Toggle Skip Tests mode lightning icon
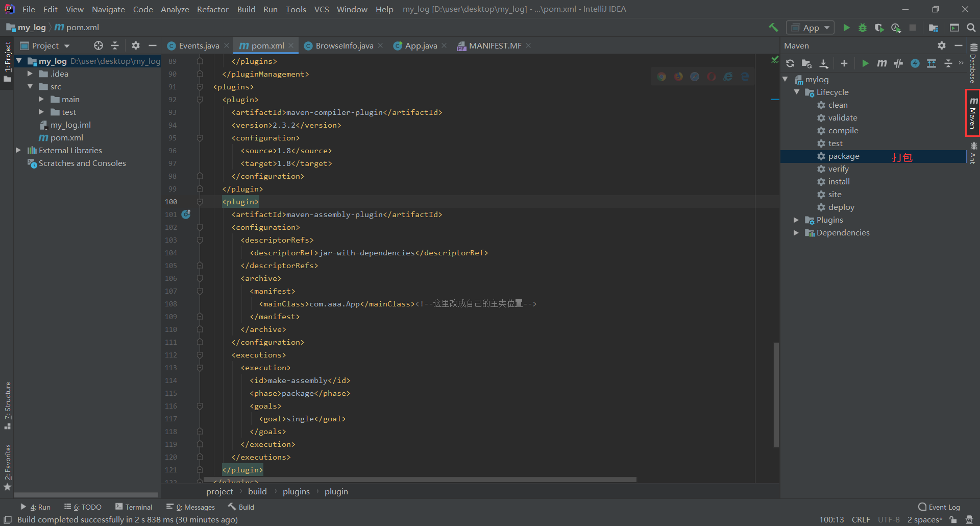Screen dimensions: 980x526 (x=915, y=63)
